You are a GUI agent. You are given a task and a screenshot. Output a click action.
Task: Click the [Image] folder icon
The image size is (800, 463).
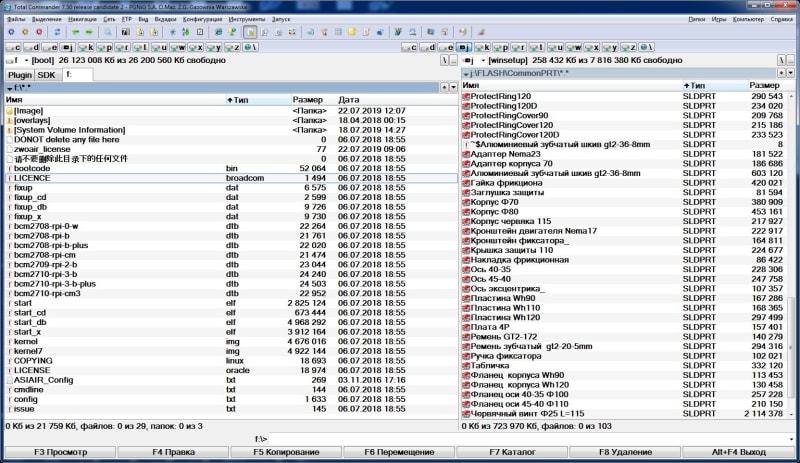point(10,111)
